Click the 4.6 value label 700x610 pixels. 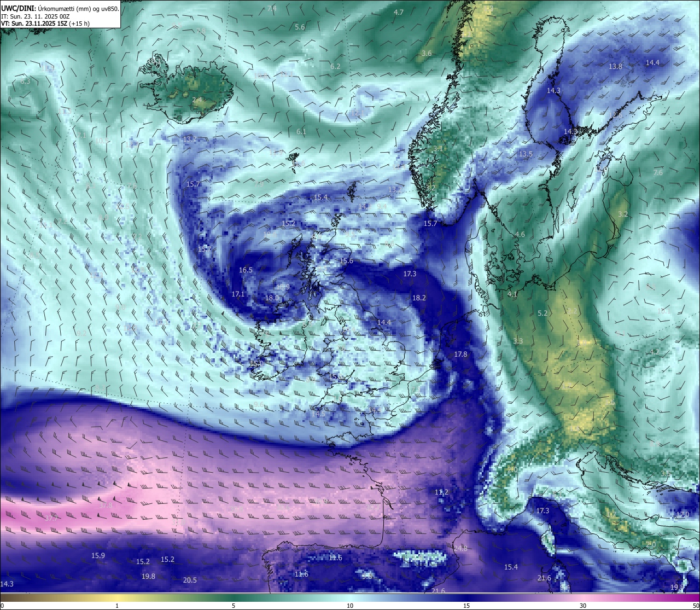520,234
